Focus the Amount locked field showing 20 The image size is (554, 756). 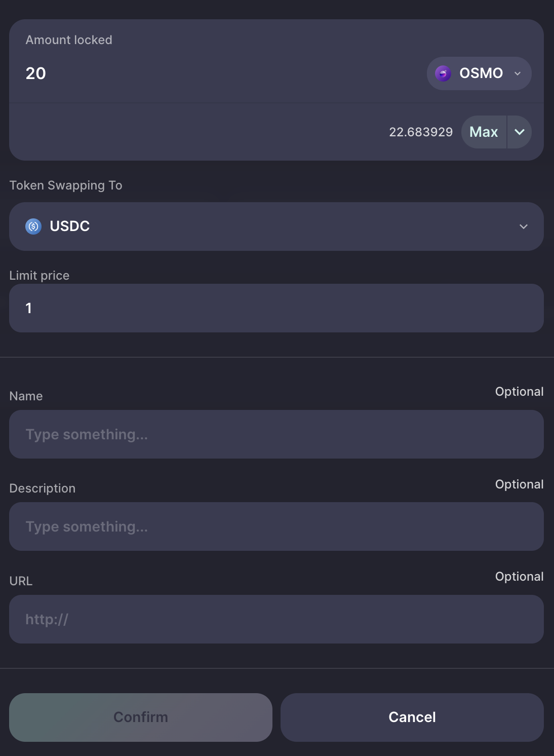(x=218, y=73)
